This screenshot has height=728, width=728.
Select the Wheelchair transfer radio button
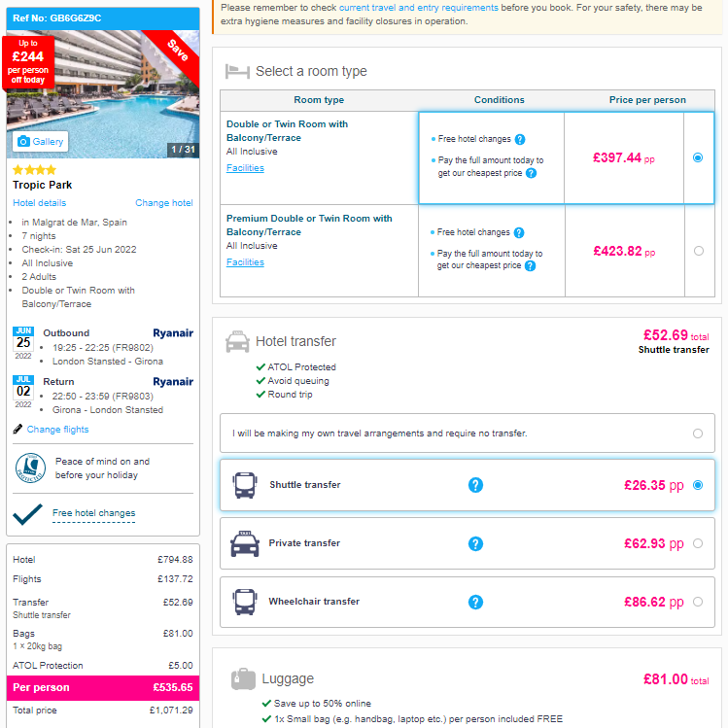697,603
